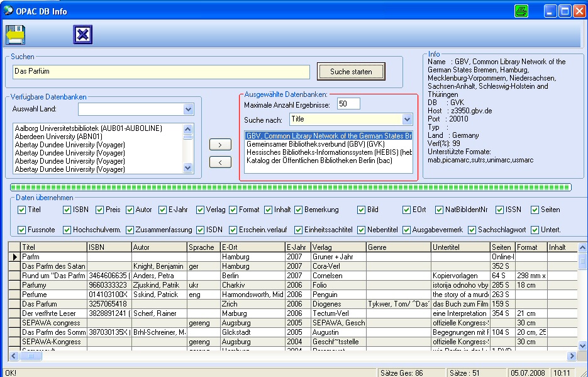Uncheck the ISBN checkbox
Viewport: 588px width, 377px height.
coord(67,210)
